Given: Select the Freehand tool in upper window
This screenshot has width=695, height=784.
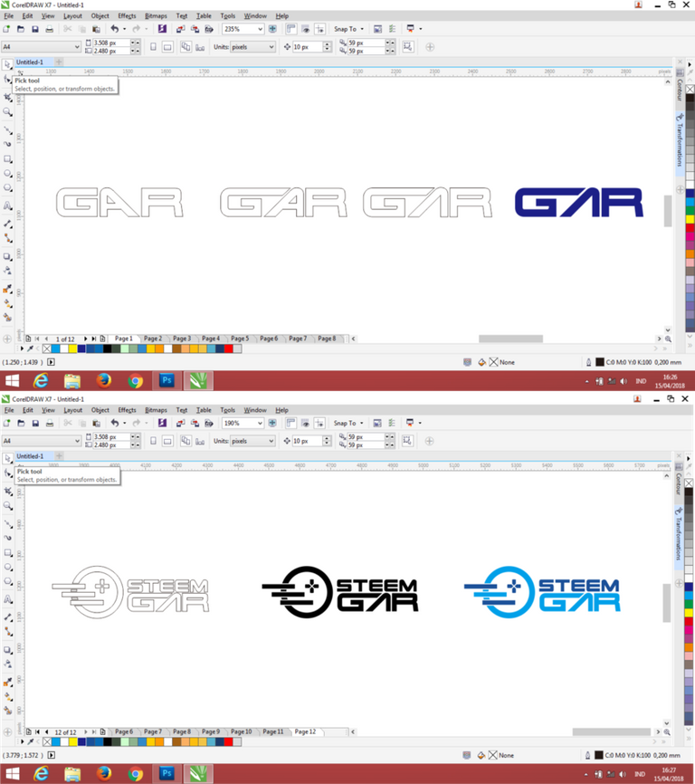Looking at the screenshot, I should click(x=7, y=130).
